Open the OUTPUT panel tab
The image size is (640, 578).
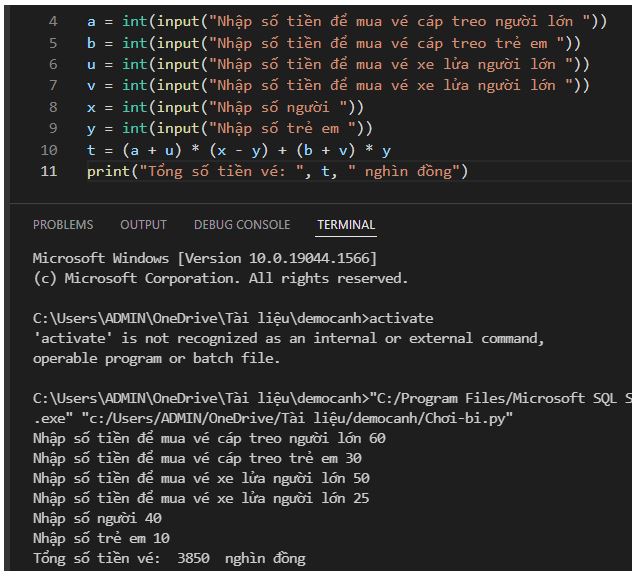(143, 225)
